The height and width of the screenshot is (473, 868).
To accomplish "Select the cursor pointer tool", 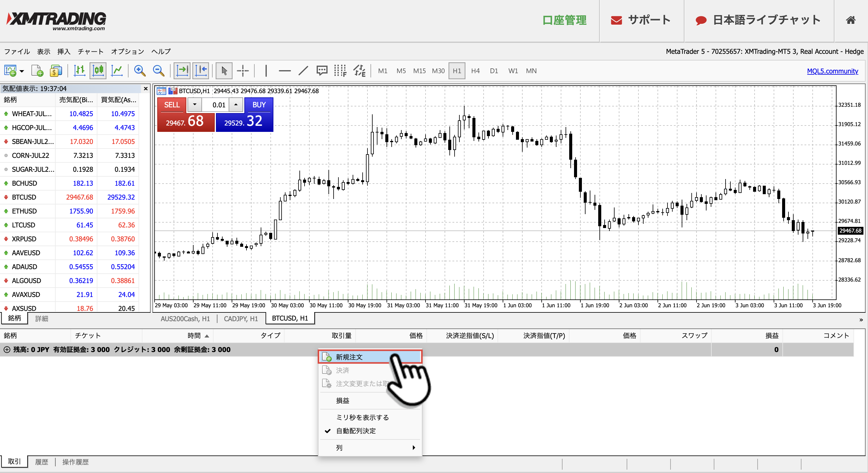I will click(224, 71).
